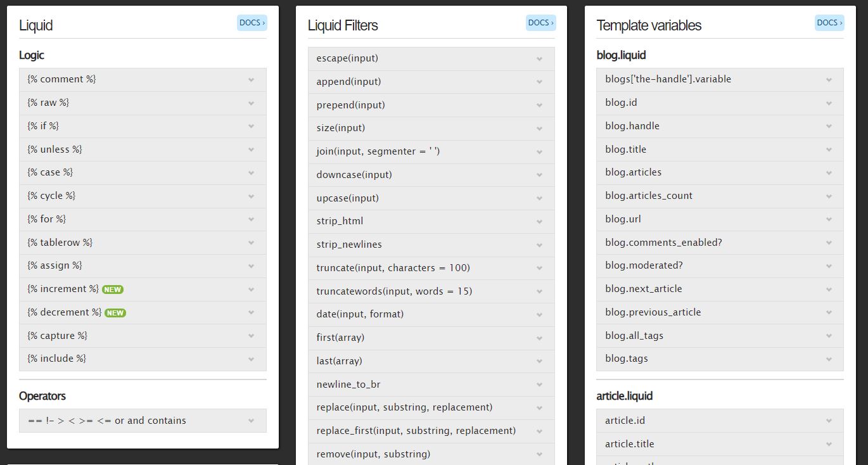The image size is (868, 465).
Task: Expand the date(input, format) filter
Action: (x=431, y=314)
